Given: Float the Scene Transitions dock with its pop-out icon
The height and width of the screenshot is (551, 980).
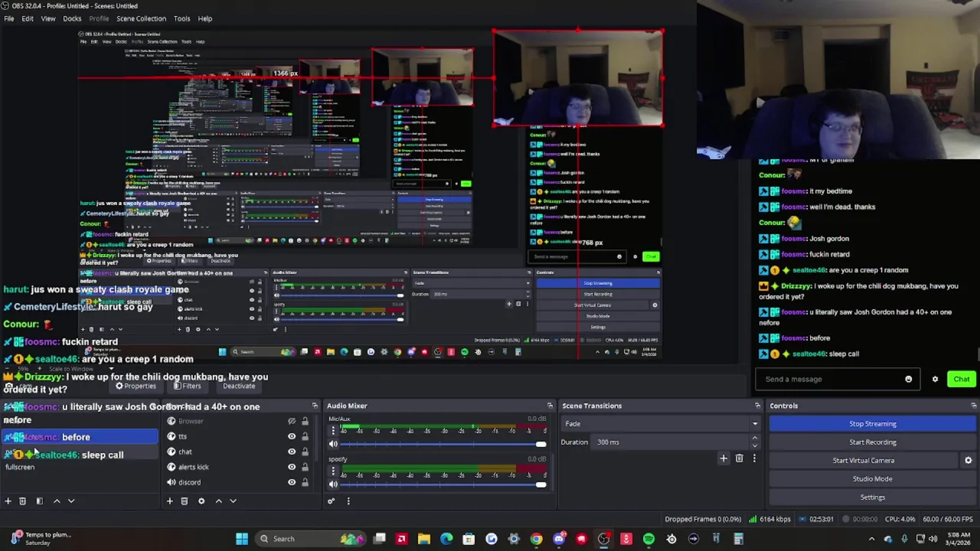Looking at the screenshot, I should (x=758, y=406).
